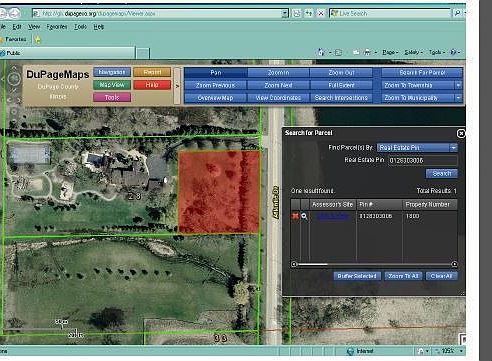
Task: Open the Safety command bar menu
Action: click(413, 52)
